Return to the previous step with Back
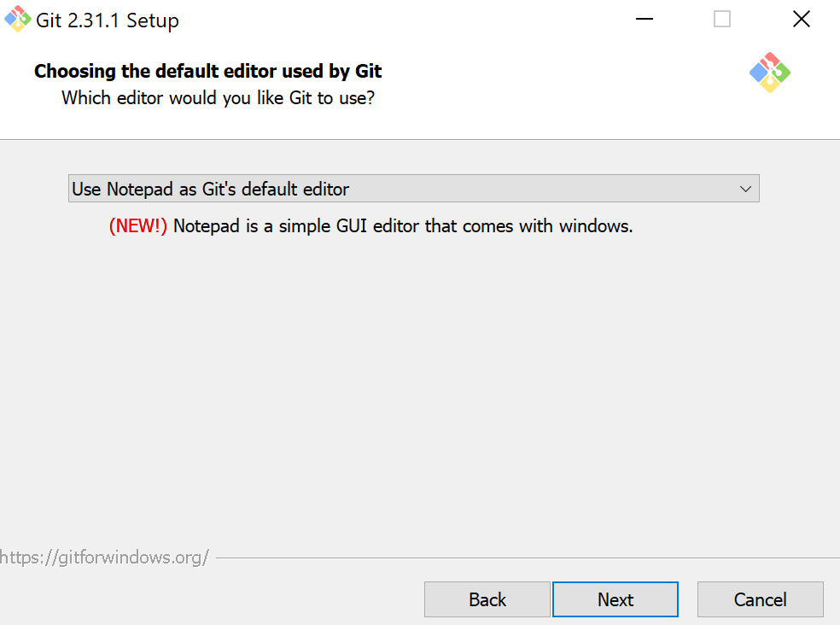Image resolution: width=840 pixels, height=625 pixels. click(x=487, y=599)
